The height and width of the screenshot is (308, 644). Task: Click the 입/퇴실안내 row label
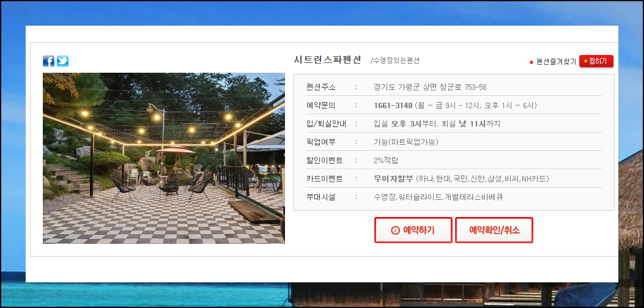point(326,123)
